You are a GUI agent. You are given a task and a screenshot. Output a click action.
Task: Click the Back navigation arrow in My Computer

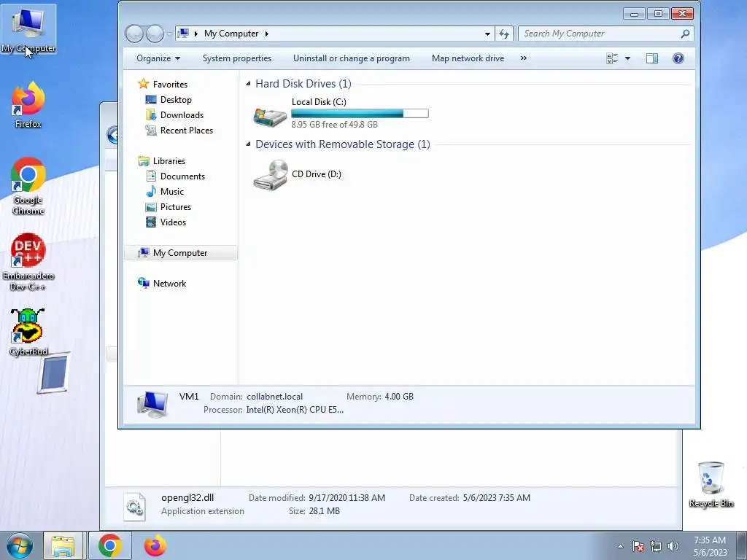click(x=135, y=34)
